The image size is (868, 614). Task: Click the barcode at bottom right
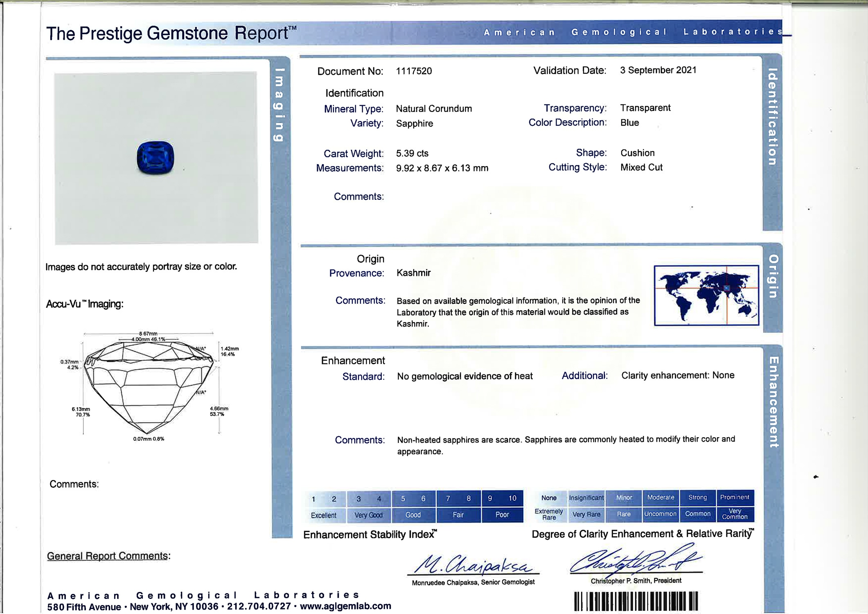pyautogui.click(x=636, y=601)
